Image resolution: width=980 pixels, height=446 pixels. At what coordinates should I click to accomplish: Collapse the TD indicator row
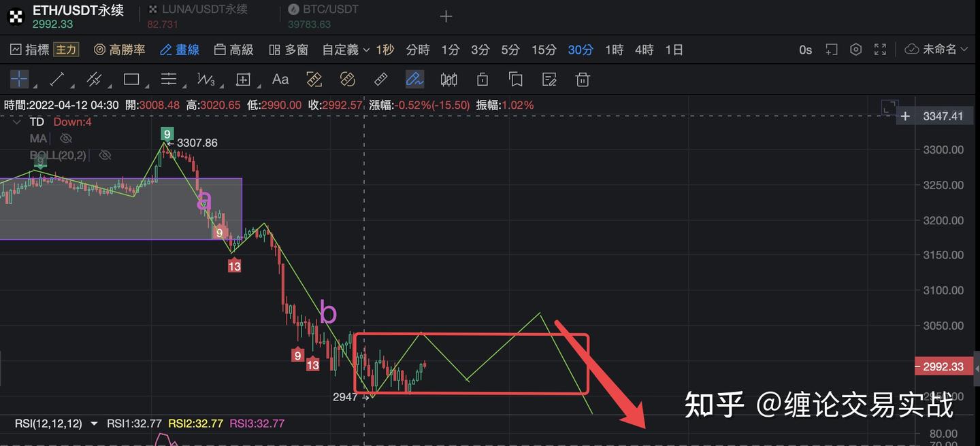click(x=15, y=122)
